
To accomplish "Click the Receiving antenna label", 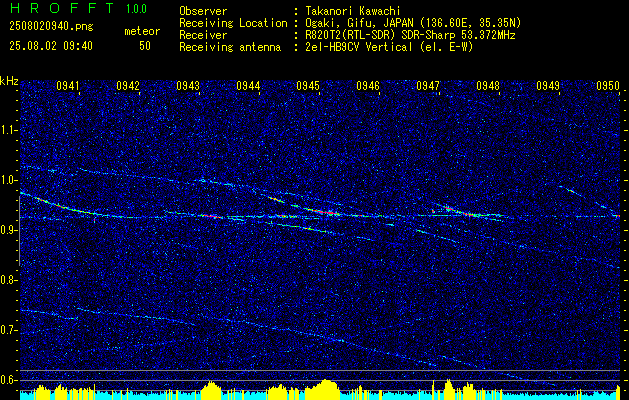I will point(230,47).
